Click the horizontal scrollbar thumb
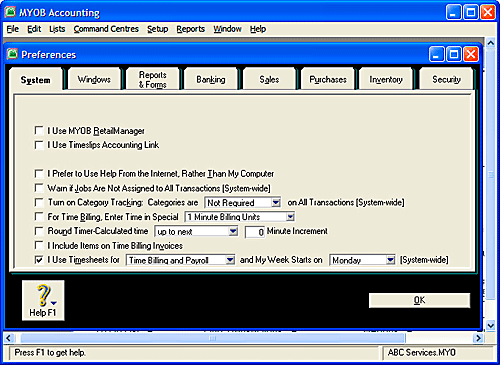 pyautogui.click(x=213, y=338)
